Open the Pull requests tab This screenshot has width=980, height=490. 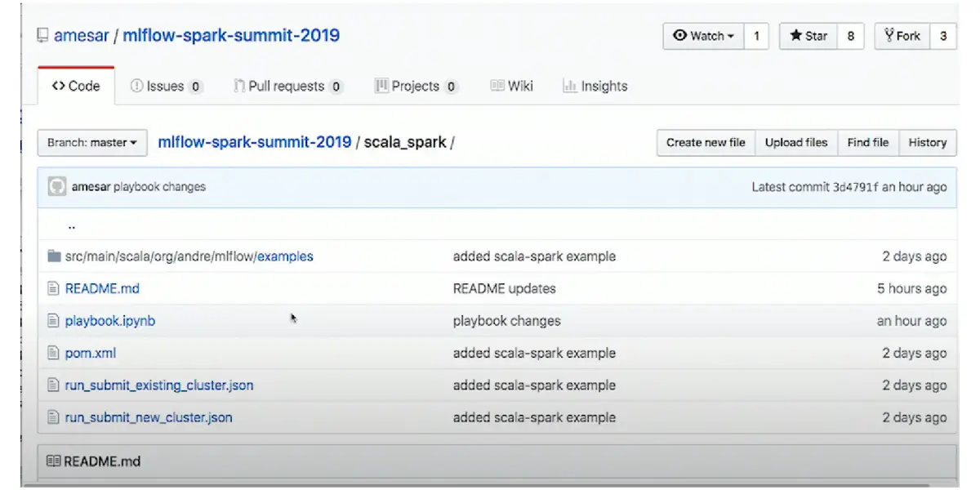click(287, 87)
